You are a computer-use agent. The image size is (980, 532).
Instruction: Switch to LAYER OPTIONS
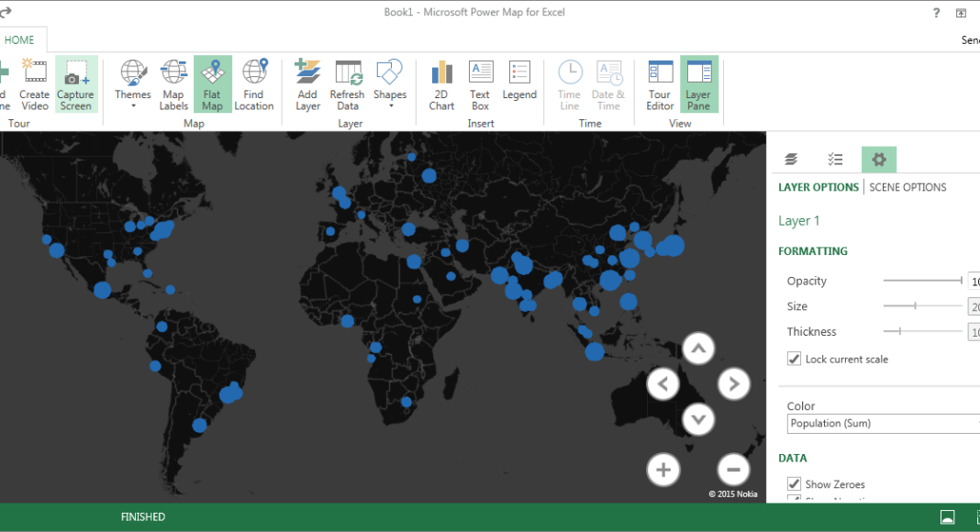pos(819,187)
